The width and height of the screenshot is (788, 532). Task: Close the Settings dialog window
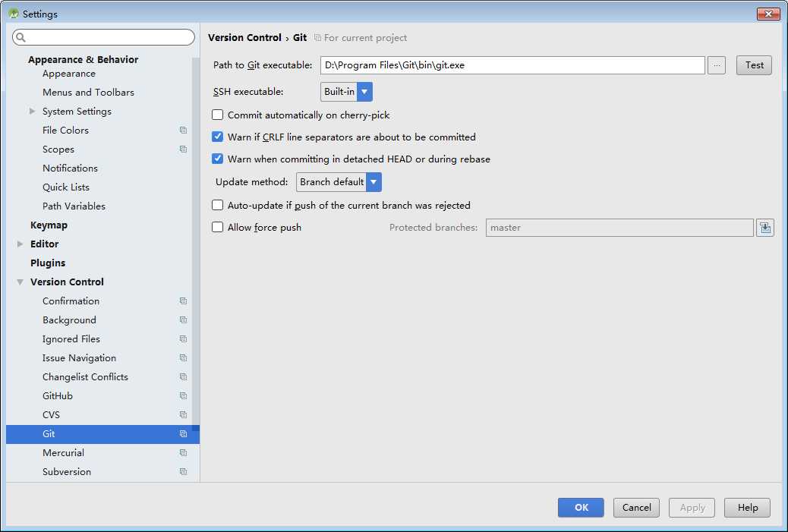(x=768, y=14)
